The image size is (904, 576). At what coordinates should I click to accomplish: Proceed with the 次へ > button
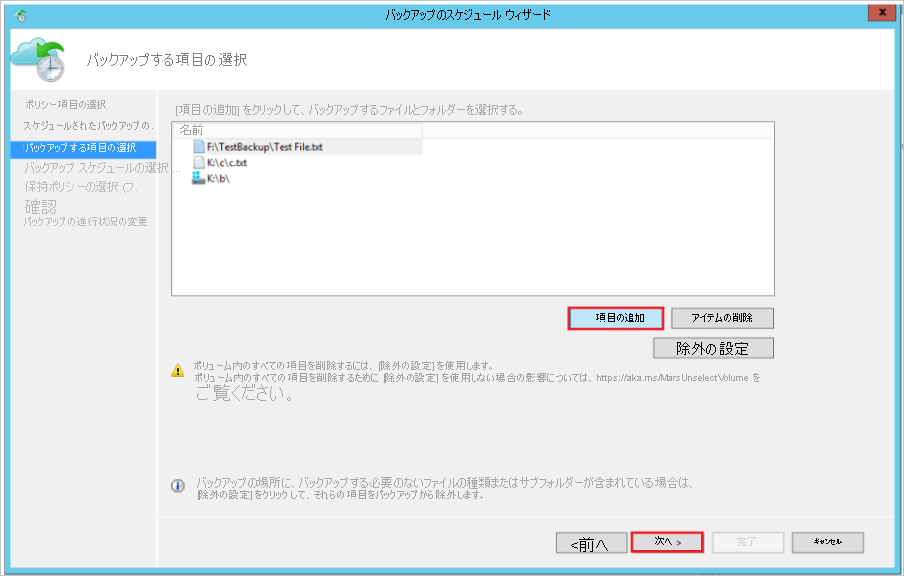667,542
